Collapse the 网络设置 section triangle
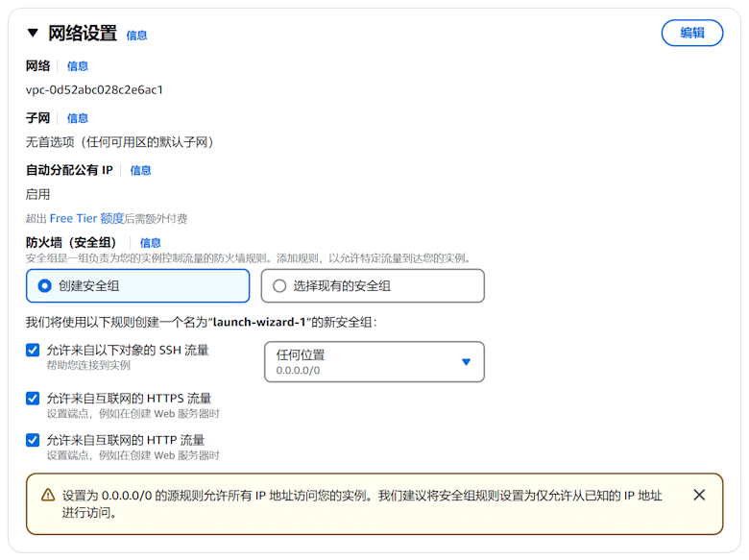 coord(33,33)
